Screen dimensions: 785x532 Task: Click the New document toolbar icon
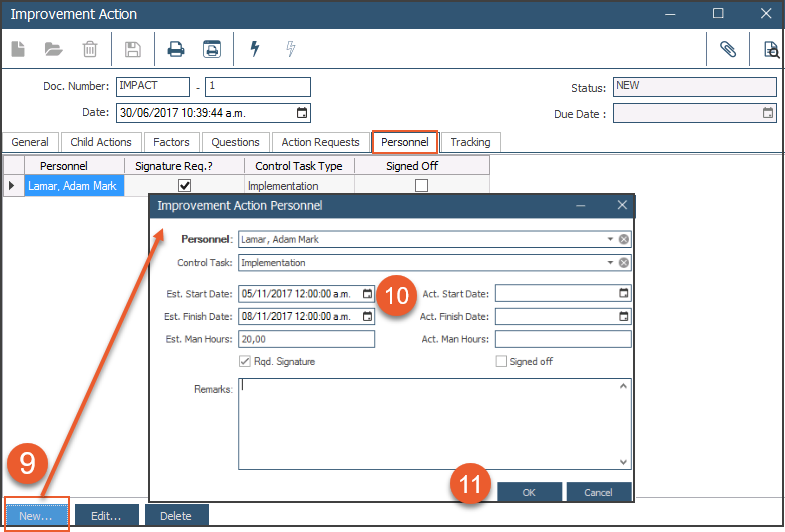18,49
